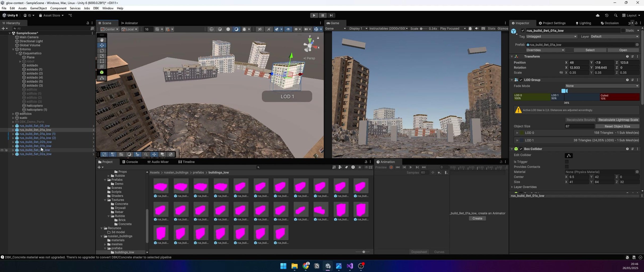Select the Hand view tool
The image size is (644, 272).
(x=102, y=40)
